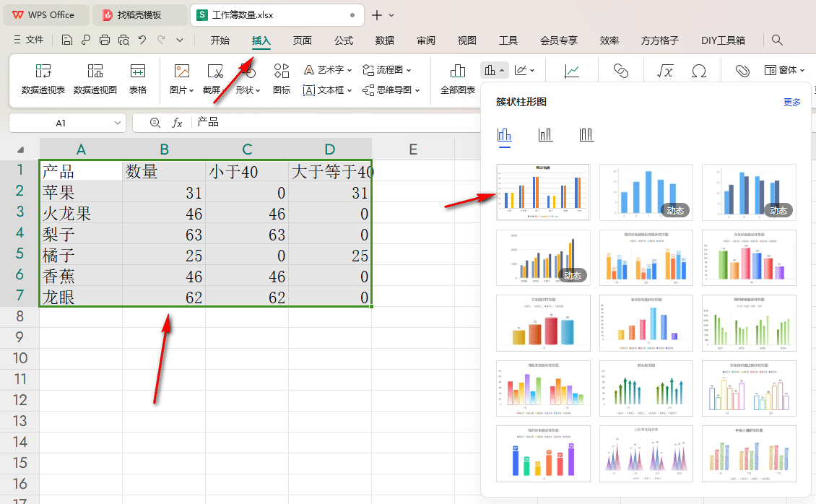
Task: Switch to the WPS Office home tab
Action: coord(45,15)
